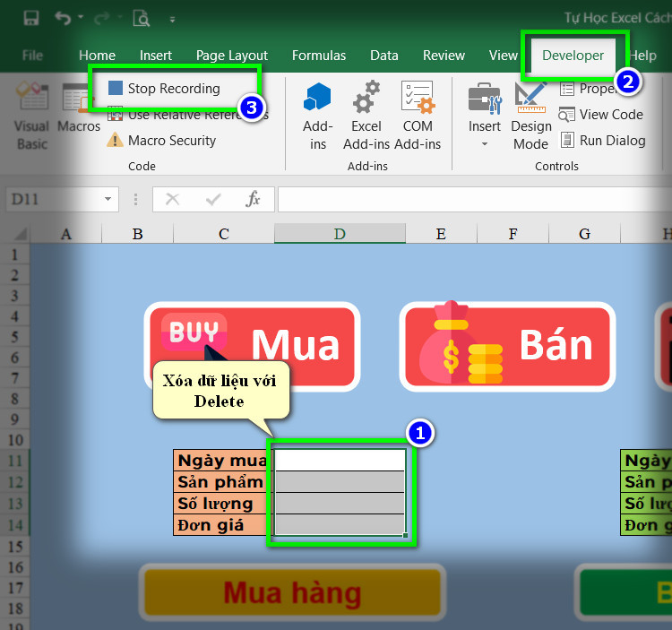Click the Số lượng label cell
Screen dimensions: 672x630
pyautogui.click(x=223, y=503)
